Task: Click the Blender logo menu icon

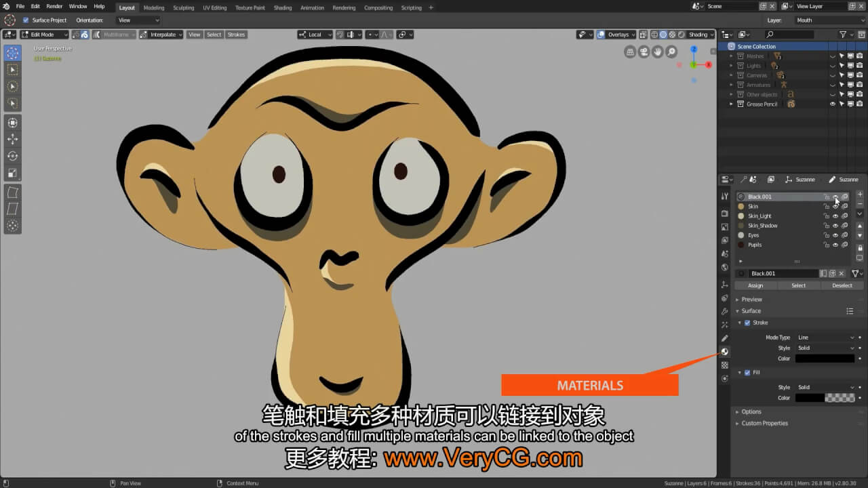Action: click(x=7, y=6)
